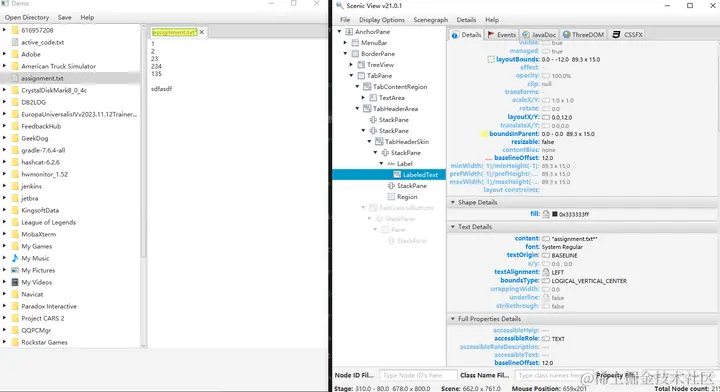Image resolution: width=720 pixels, height=392 pixels.
Task: Focus the Node ID filter field
Action: [x=418, y=375]
